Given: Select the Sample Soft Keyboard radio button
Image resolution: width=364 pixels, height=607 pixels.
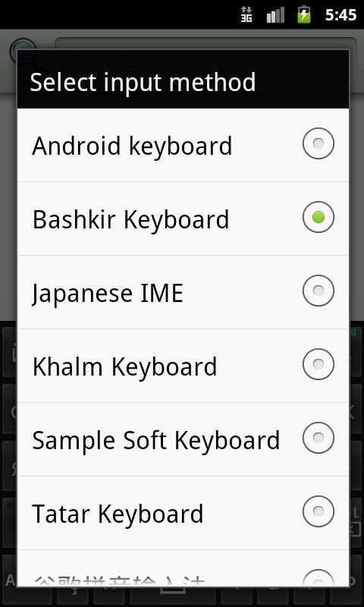Looking at the screenshot, I should [x=318, y=438].
